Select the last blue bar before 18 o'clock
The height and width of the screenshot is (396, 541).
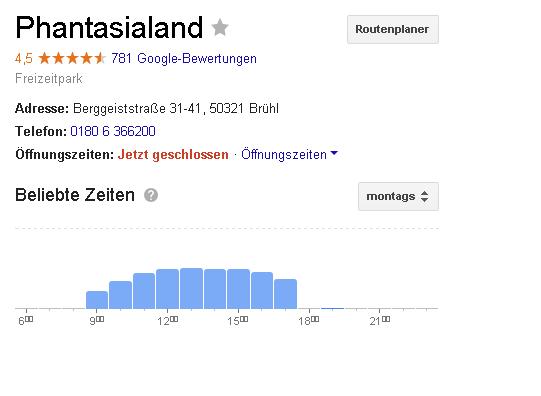click(285, 294)
